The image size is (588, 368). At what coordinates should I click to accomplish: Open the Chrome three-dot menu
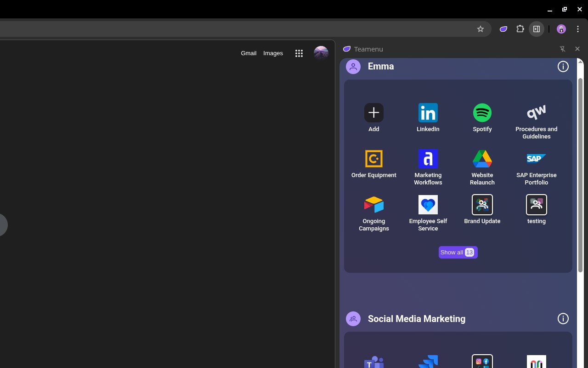[578, 29]
